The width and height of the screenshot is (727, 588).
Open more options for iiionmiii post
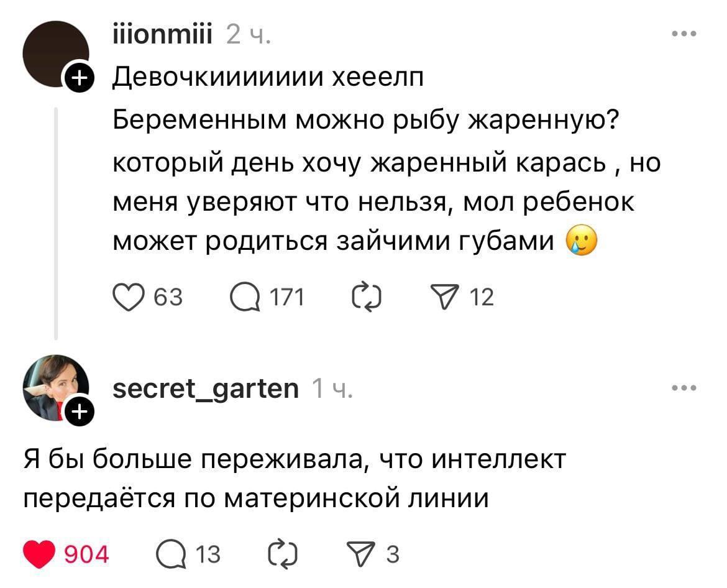coord(684,34)
